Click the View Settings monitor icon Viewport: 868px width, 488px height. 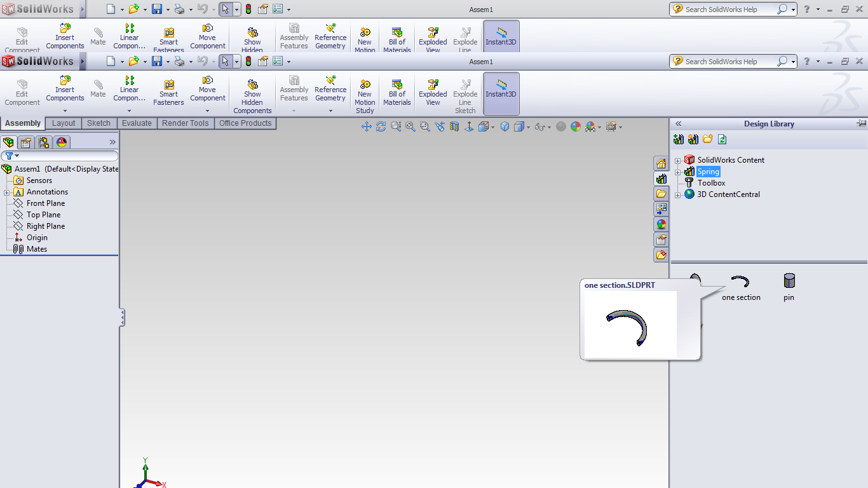(611, 126)
